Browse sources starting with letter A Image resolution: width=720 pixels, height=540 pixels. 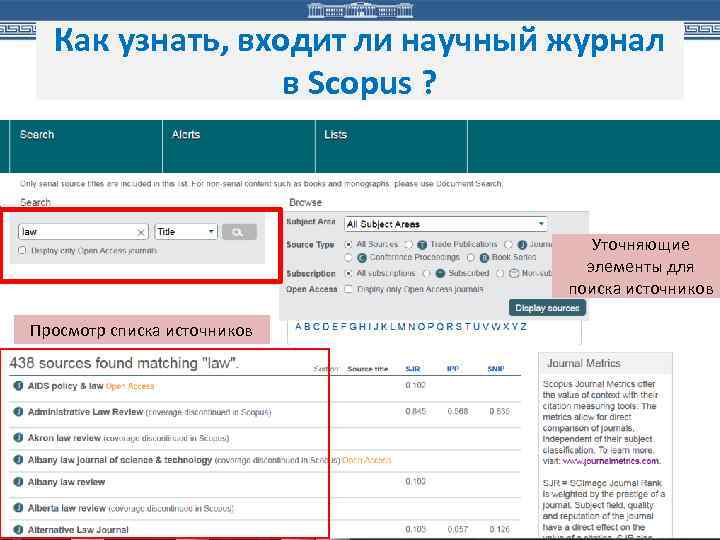pos(298,326)
